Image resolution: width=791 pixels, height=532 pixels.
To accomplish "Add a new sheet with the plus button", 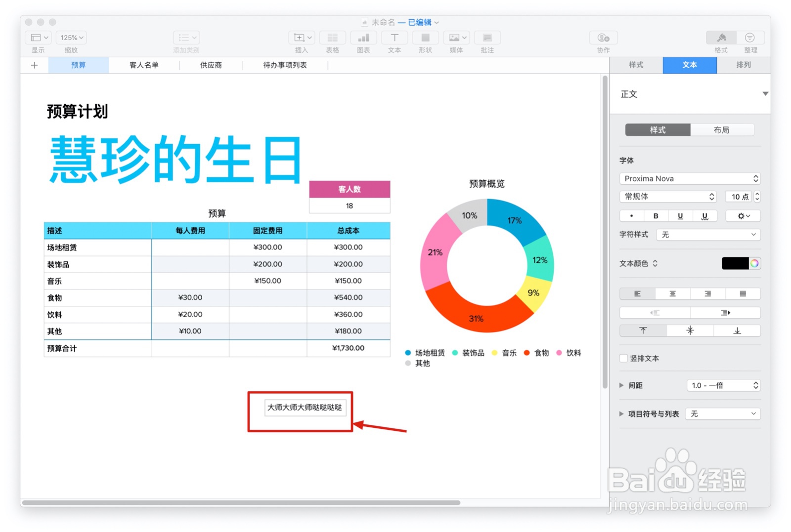I will click(34, 65).
